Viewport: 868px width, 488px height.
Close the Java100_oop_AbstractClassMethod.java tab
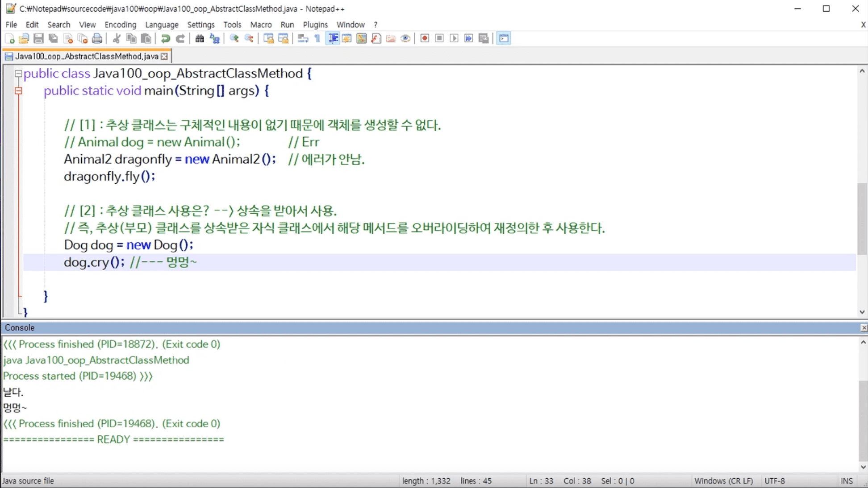[x=164, y=56]
